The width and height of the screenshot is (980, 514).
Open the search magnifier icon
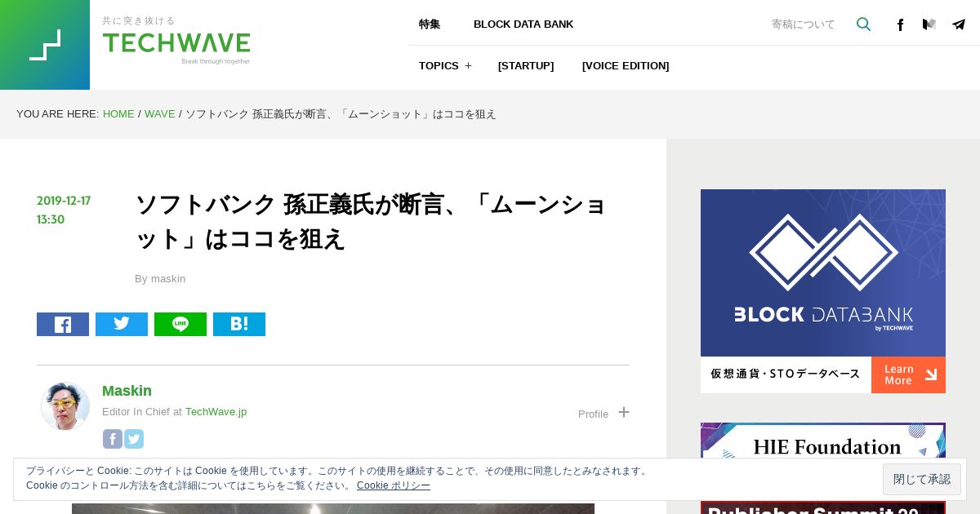[x=863, y=24]
